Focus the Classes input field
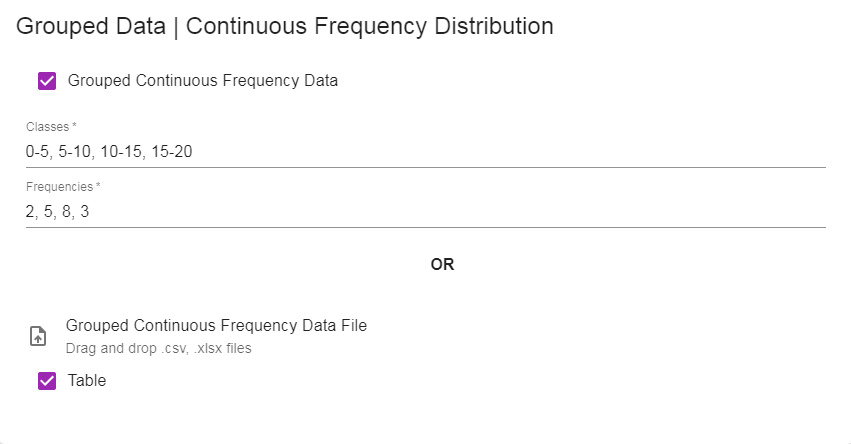Image resolution: width=851 pixels, height=444 pixels. [x=426, y=151]
